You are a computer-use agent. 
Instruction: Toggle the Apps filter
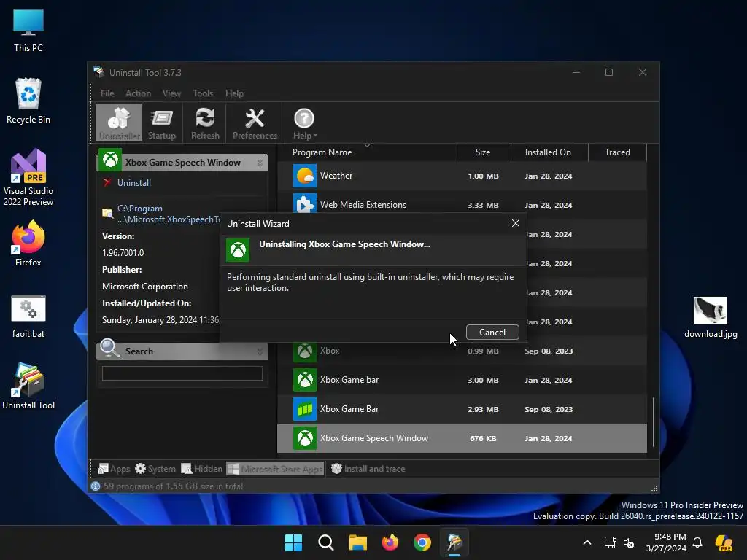point(113,469)
